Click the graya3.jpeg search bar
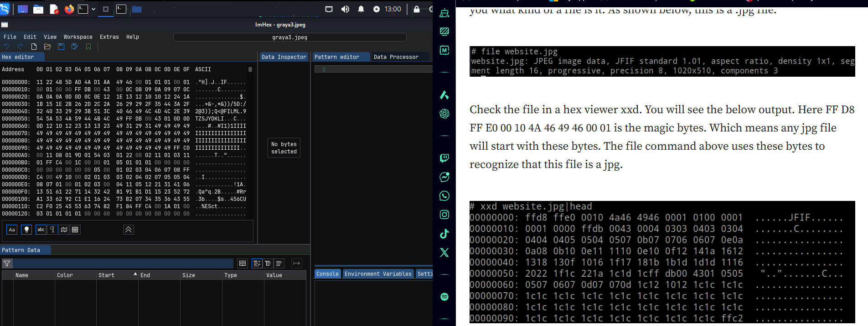 pos(290,37)
